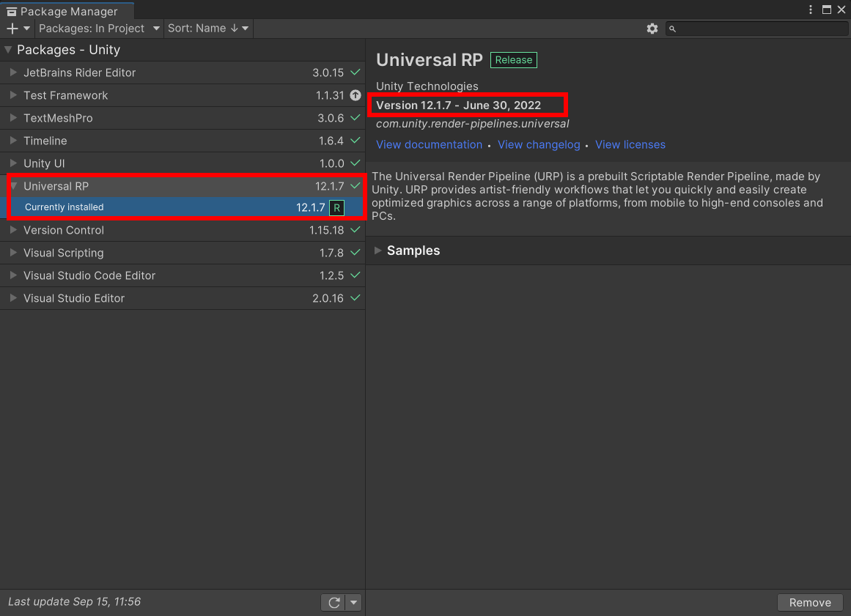Expand Version Control versions
This screenshot has height=616, width=851.
click(14, 230)
